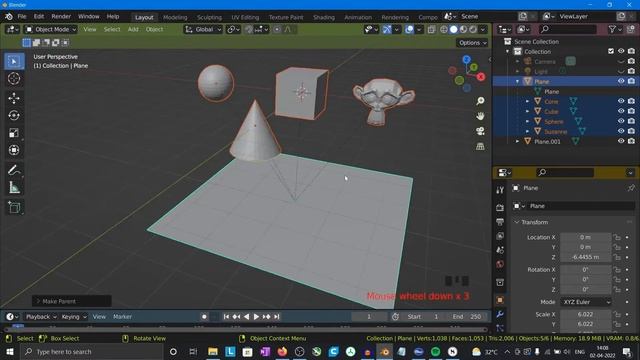Open the viewport Add menu

click(x=133, y=29)
